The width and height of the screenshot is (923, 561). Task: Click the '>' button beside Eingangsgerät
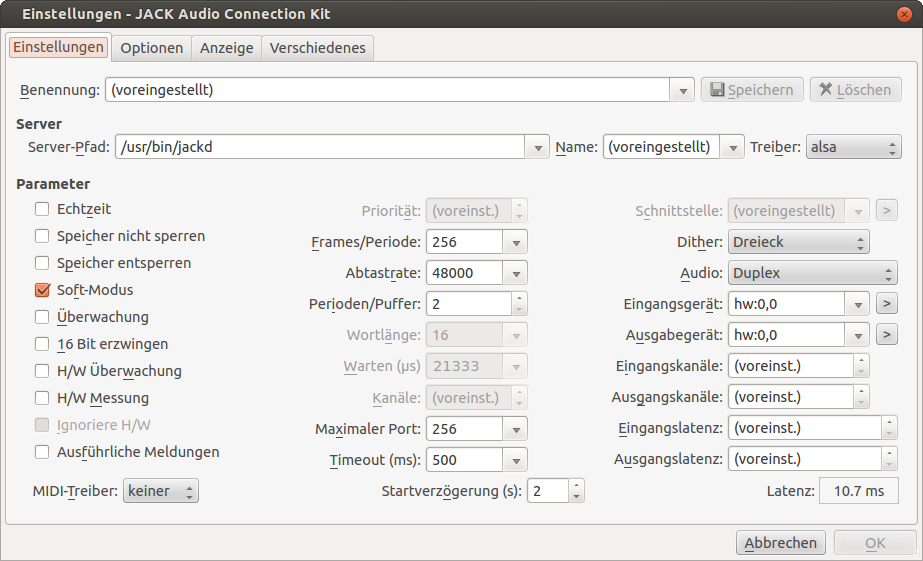click(885, 304)
